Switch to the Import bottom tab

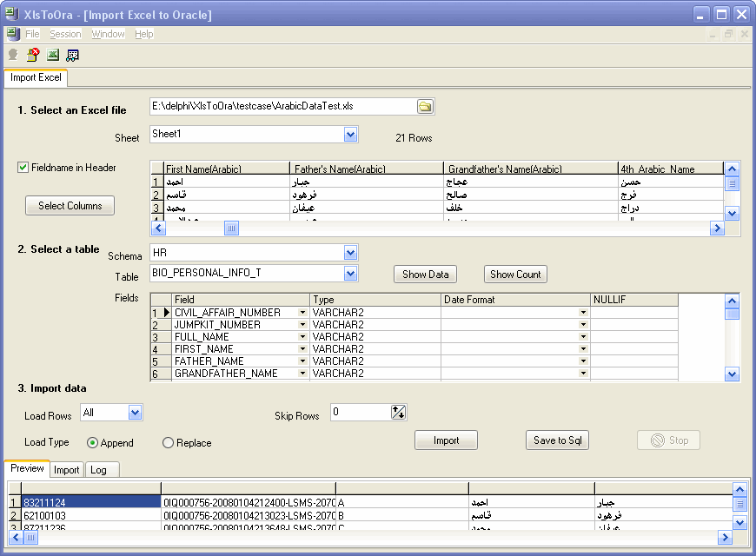(67, 470)
